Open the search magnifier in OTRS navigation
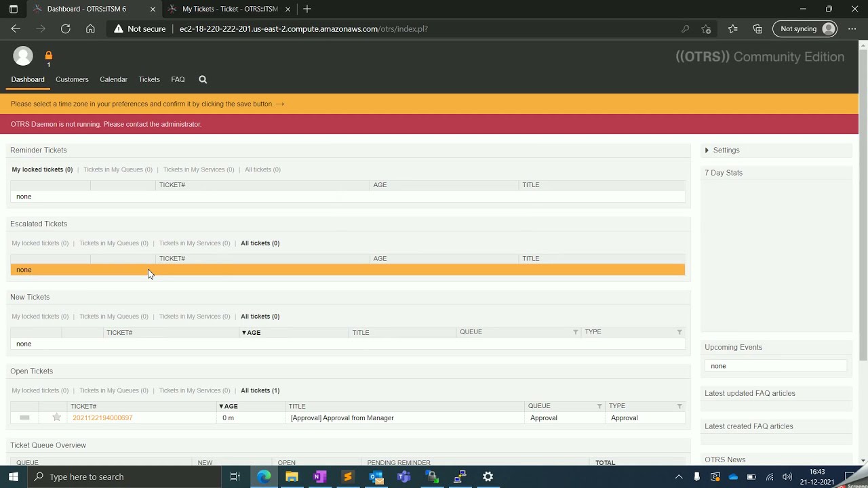This screenshot has height=488, width=868. pos(203,79)
